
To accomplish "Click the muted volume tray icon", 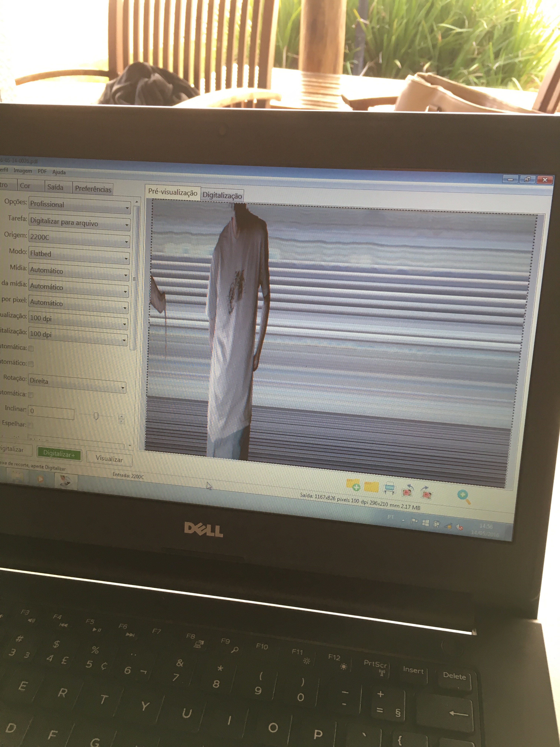I will pyautogui.click(x=459, y=527).
